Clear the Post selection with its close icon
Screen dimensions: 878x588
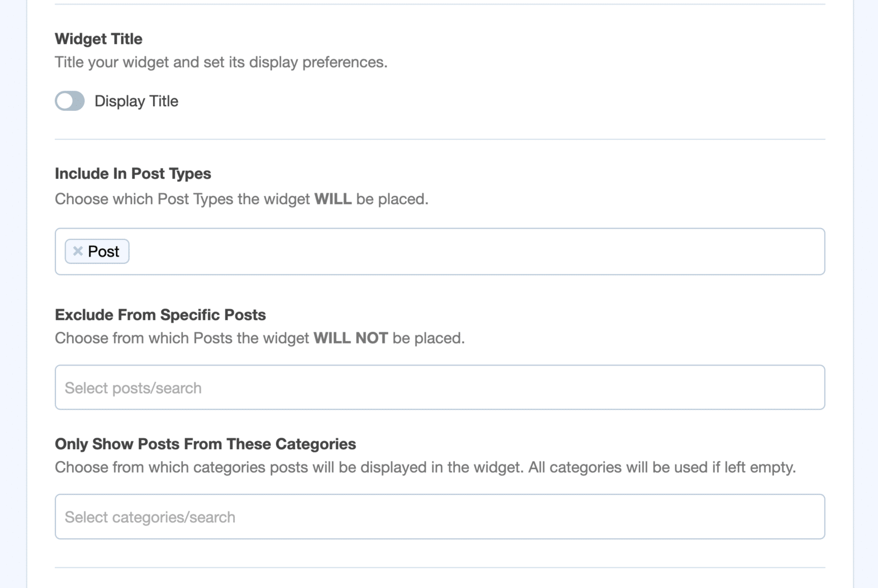pos(78,250)
